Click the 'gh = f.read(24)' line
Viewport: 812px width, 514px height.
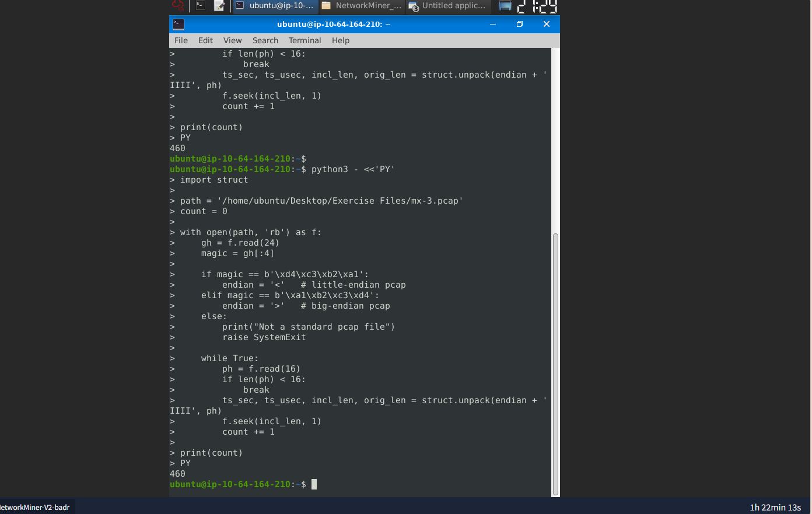click(240, 243)
